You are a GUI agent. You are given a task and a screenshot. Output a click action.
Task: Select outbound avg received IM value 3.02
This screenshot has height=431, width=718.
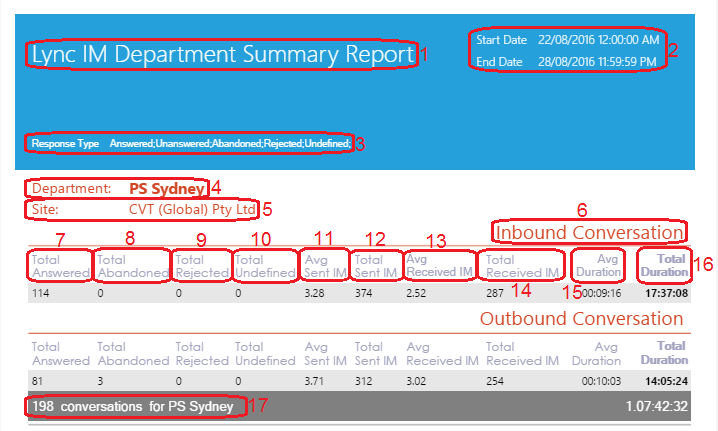[416, 381]
